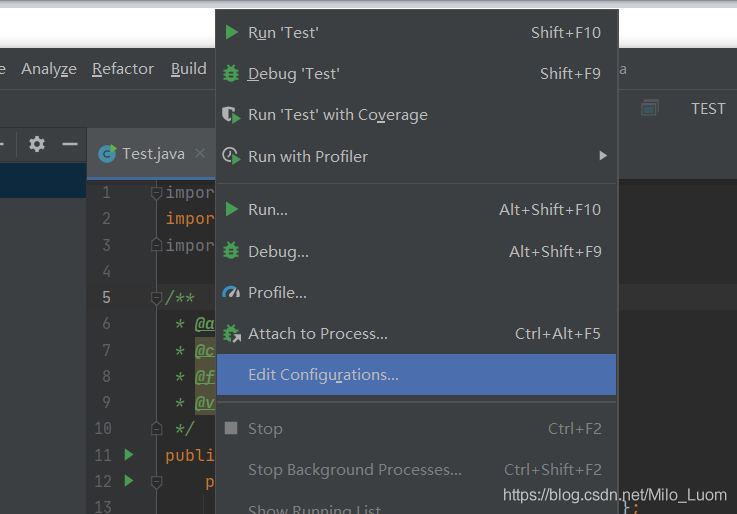Click the green run gutter arrow on line 11

(x=128, y=455)
